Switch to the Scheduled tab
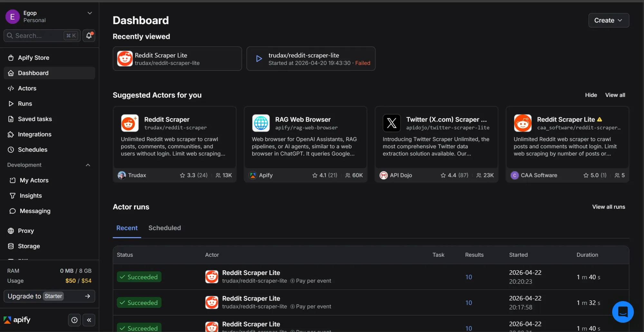Image resolution: width=644 pixels, height=332 pixels. (165, 228)
